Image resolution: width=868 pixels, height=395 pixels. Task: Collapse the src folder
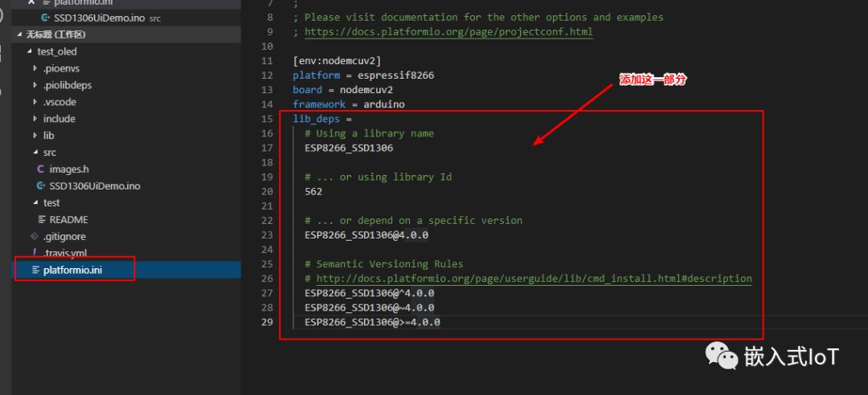point(35,153)
